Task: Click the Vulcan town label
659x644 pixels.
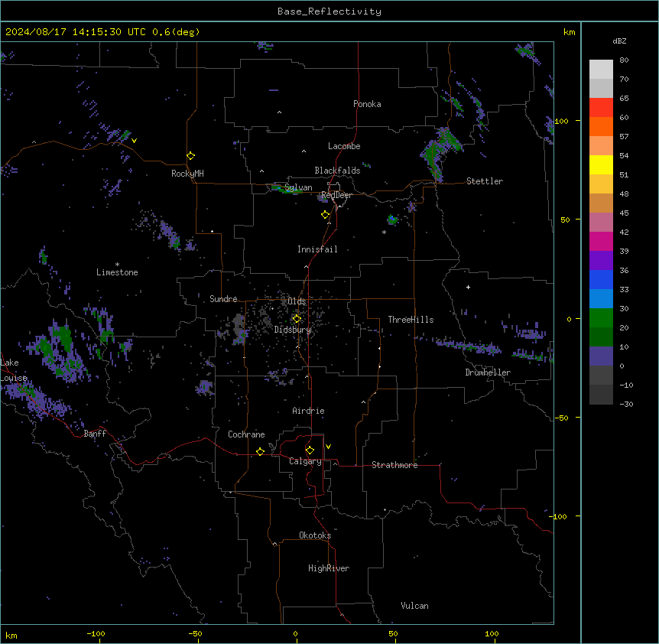Action: tap(415, 607)
